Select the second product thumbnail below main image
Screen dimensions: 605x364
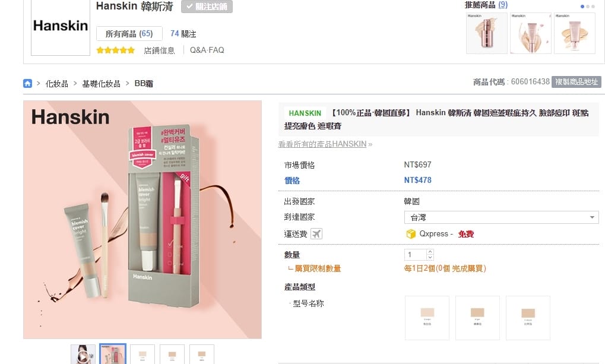tap(113, 354)
